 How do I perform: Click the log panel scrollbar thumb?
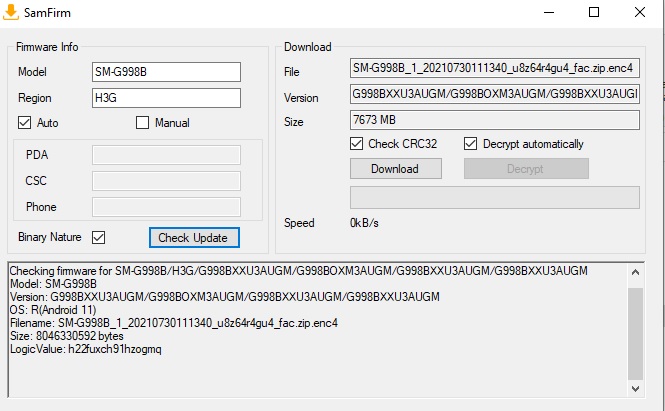tap(635, 334)
